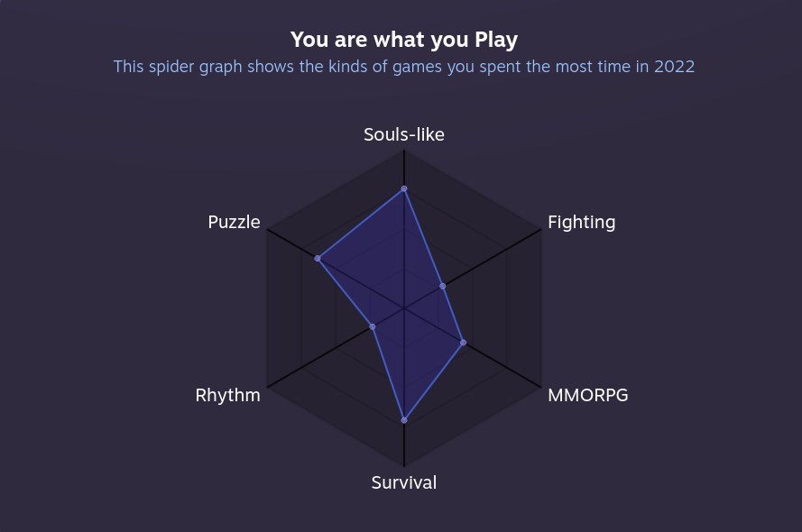Click the outer vertex near Rhythm label
The width and height of the screenshot is (802, 532).
(x=268, y=387)
